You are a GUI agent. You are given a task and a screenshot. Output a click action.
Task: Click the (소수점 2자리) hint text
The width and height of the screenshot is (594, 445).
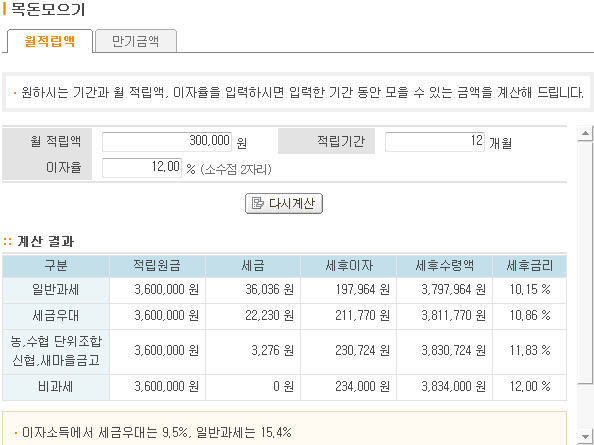235,169
